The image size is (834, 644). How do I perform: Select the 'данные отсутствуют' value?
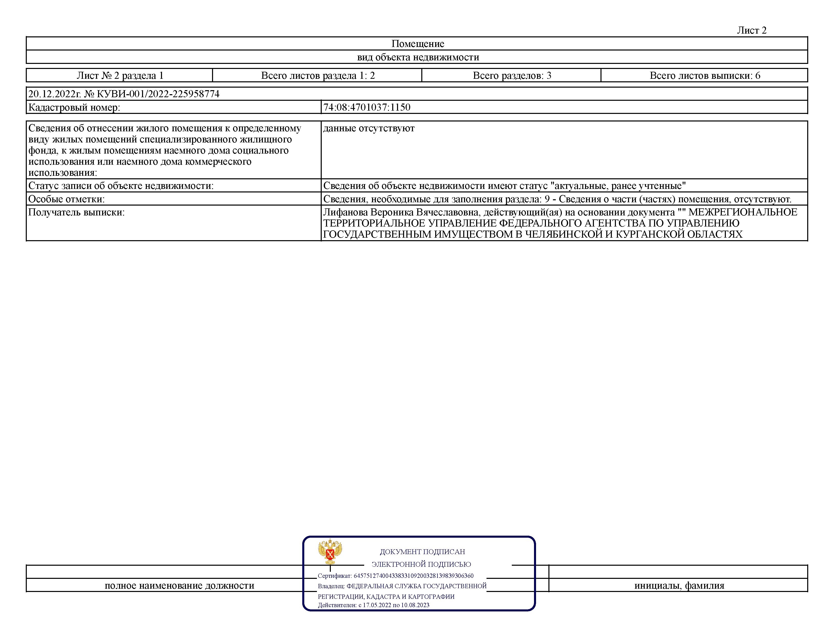tap(369, 128)
